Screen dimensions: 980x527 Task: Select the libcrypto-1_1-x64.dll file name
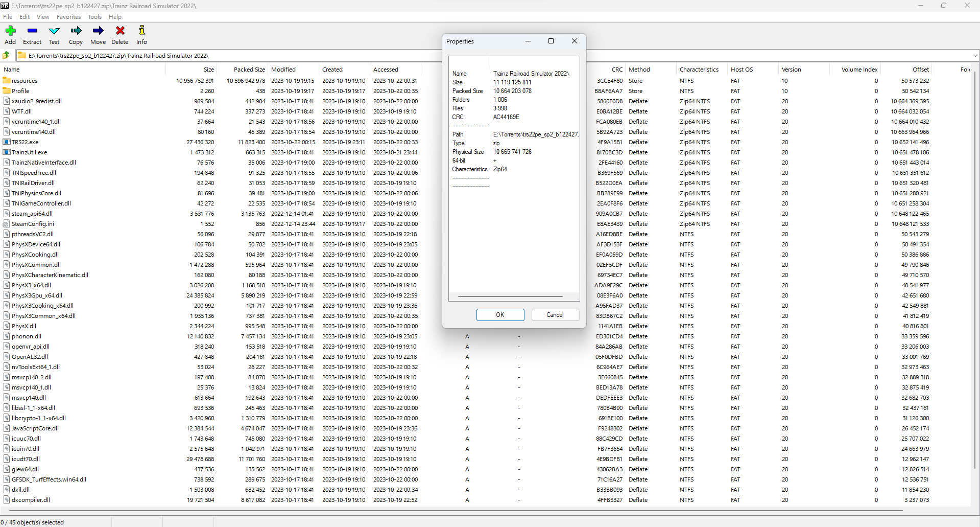click(39, 418)
